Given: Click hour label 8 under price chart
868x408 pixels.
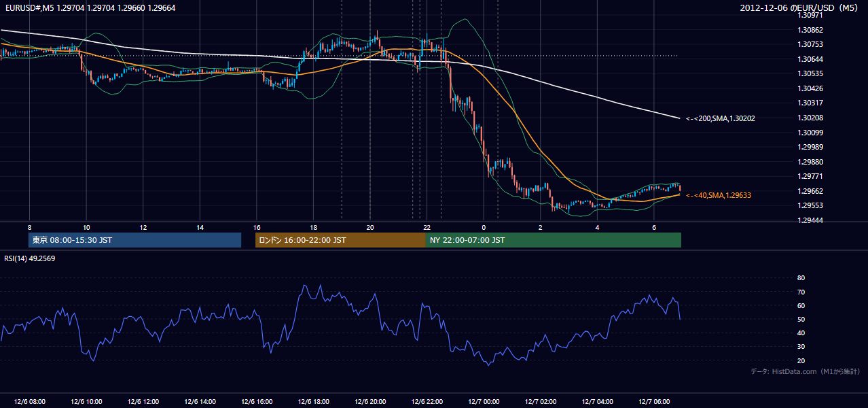Looking at the screenshot, I should (29, 227).
